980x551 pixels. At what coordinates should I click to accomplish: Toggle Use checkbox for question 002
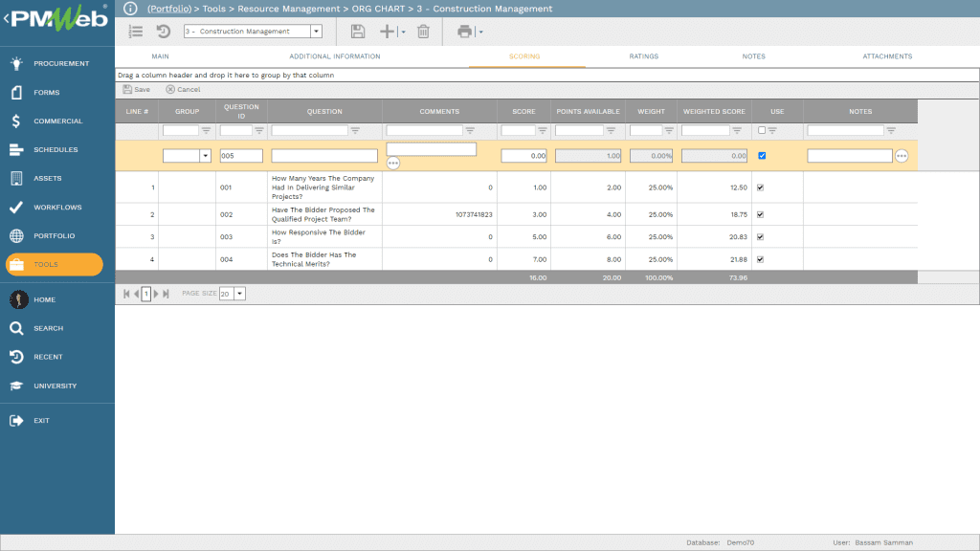point(761,214)
